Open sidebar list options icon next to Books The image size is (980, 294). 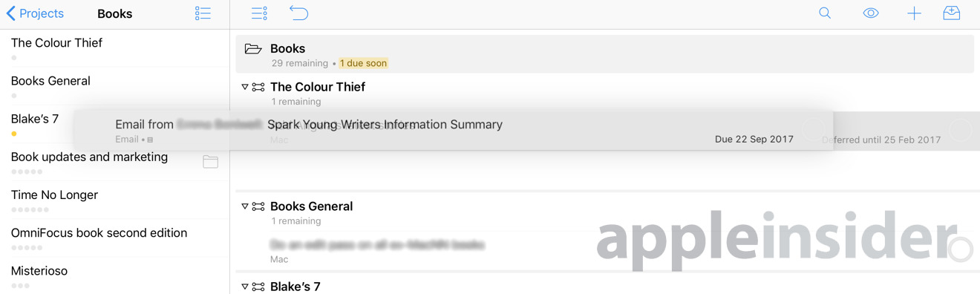pyautogui.click(x=203, y=13)
